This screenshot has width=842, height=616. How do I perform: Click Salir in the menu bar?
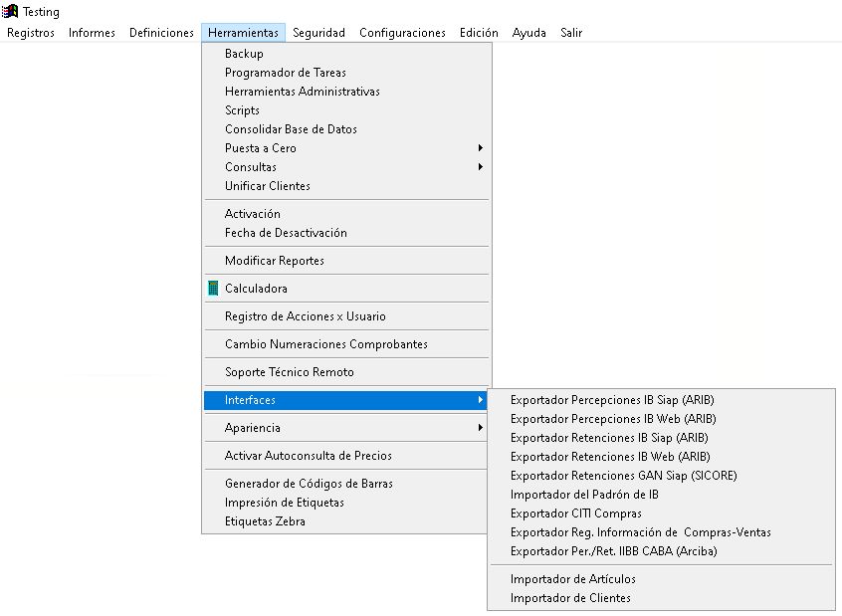pyautogui.click(x=571, y=33)
